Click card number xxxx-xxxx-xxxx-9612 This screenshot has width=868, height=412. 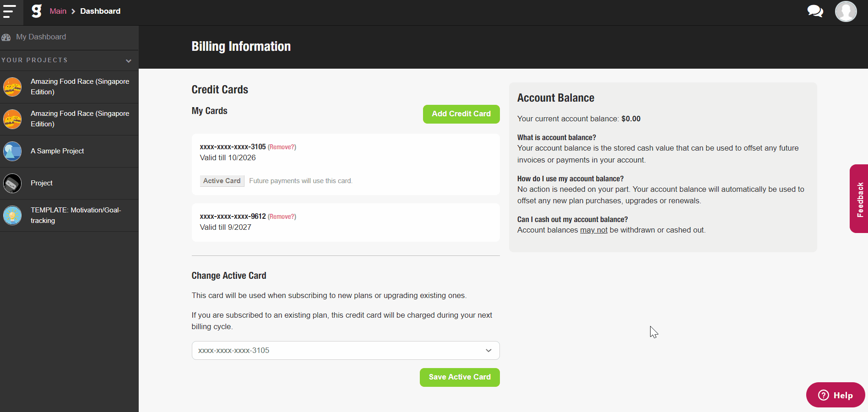pyautogui.click(x=233, y=217)
